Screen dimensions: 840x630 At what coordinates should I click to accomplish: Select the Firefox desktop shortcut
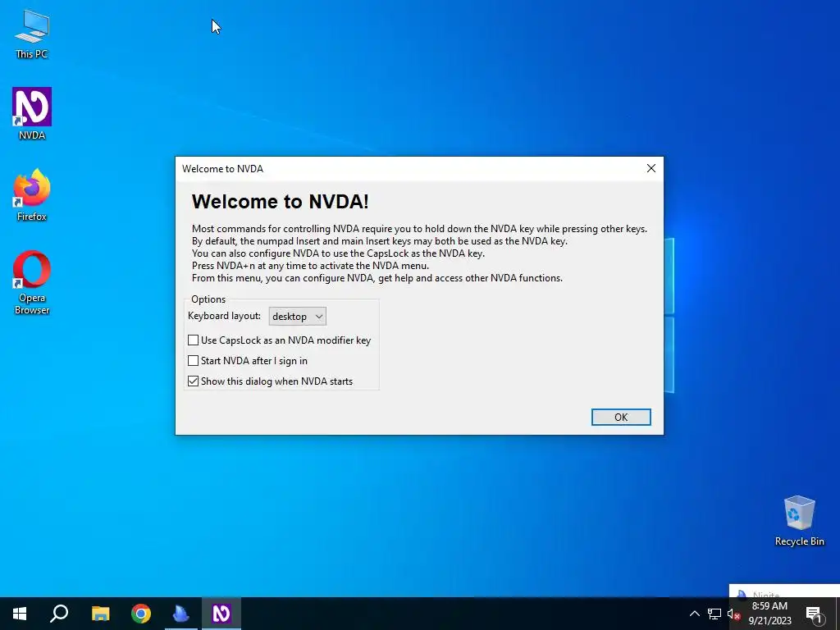pos(32,195)
